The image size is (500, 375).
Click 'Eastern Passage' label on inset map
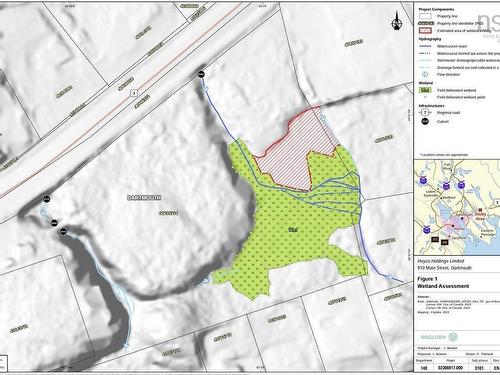click(x=488, y=233)
